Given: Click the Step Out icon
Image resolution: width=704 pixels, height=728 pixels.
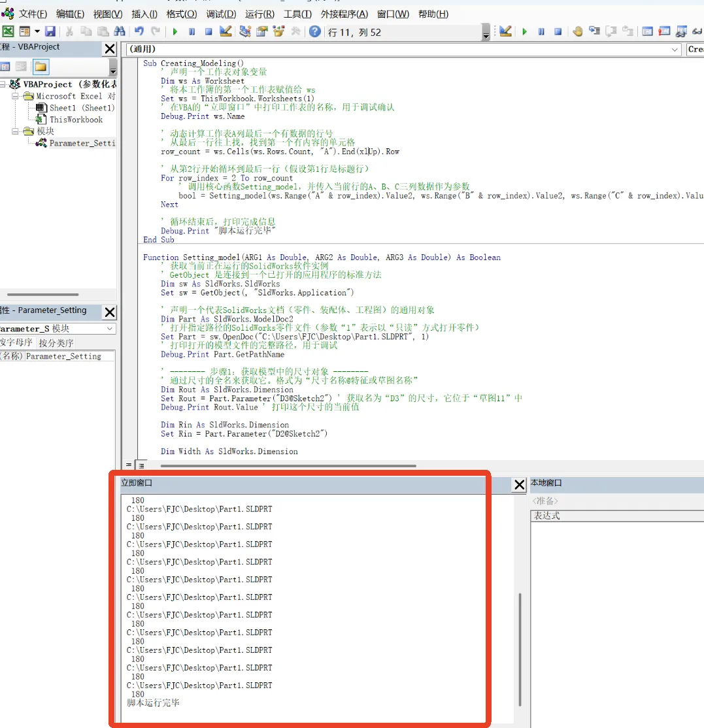Looking at the screenshot, I should (628, 31).
